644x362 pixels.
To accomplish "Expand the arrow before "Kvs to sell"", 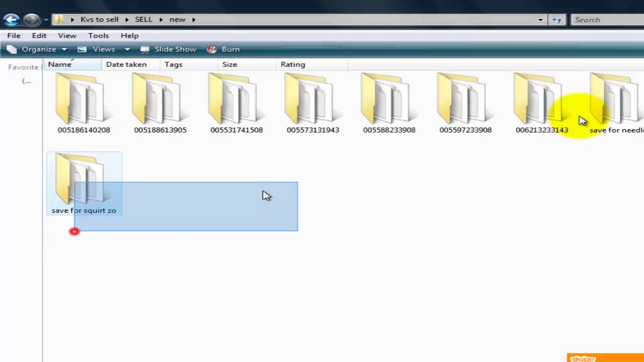I will [72, 20].
